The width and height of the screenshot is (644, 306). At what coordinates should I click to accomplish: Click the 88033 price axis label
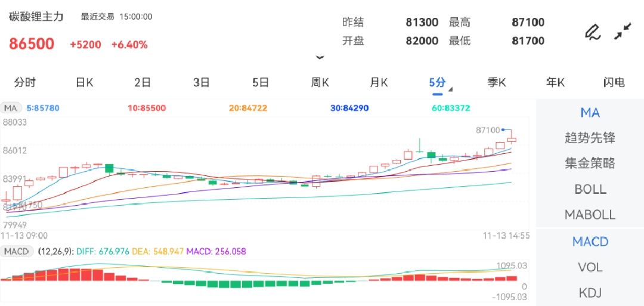click(x=15, y=122)
